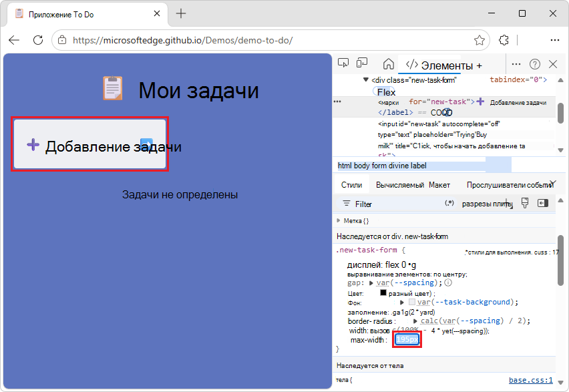Close the Приложение To Do tab
Viewport: 569px width, 392px height.
(x=157, y=14)
